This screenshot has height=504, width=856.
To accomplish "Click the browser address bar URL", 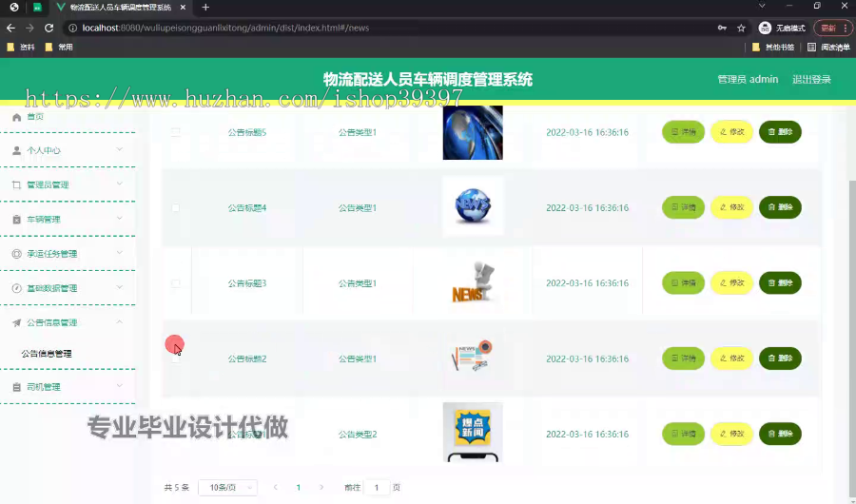I will click(x=225, y=28).
